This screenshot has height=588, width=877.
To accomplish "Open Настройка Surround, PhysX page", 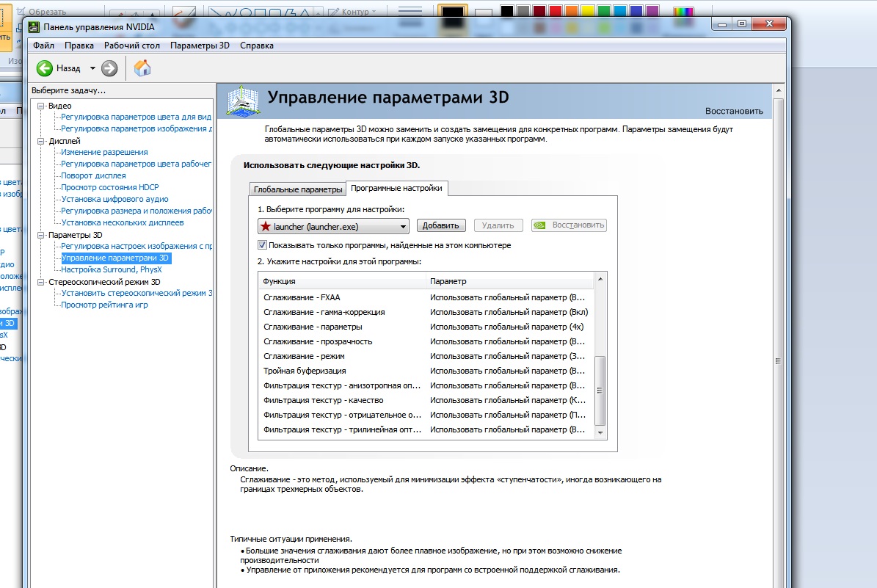I will click(x=112, y=269).
